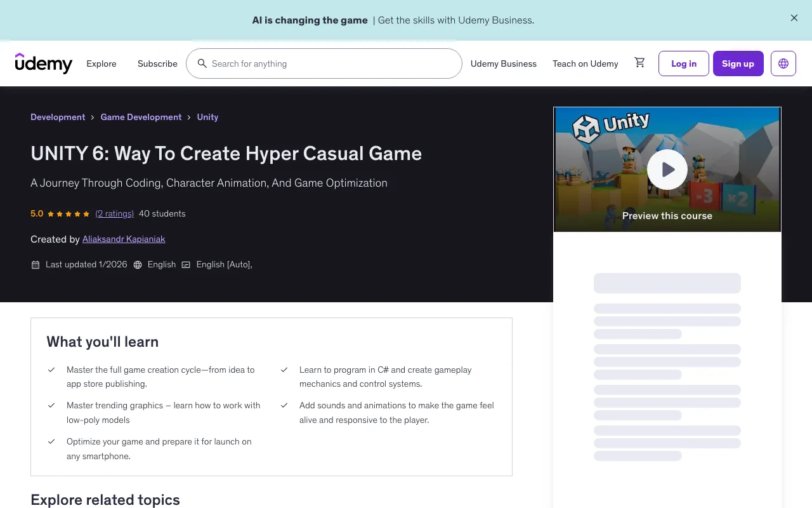This screenshot has width=812, height=508.
Task: Navigate to Game Development breadcrumb
Action: [141, 117]
